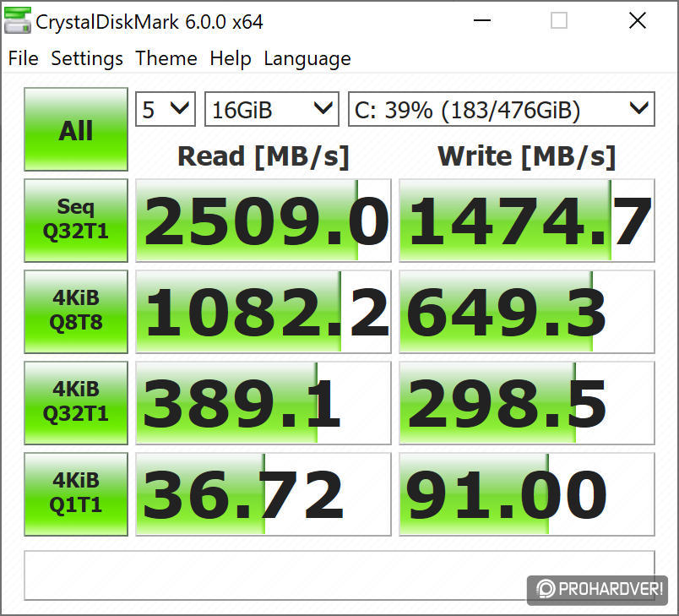
Task: Open the Settings menu
Action: pos(87,58)
